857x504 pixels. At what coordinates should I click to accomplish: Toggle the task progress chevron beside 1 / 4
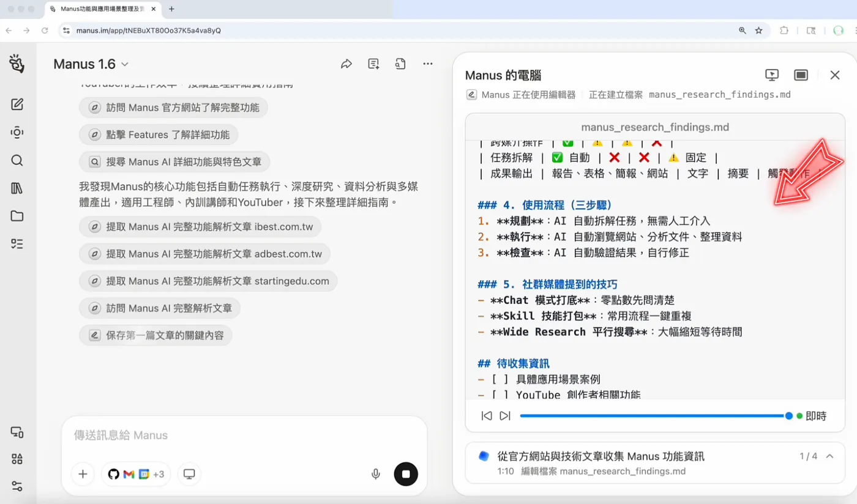coord(830,456)
